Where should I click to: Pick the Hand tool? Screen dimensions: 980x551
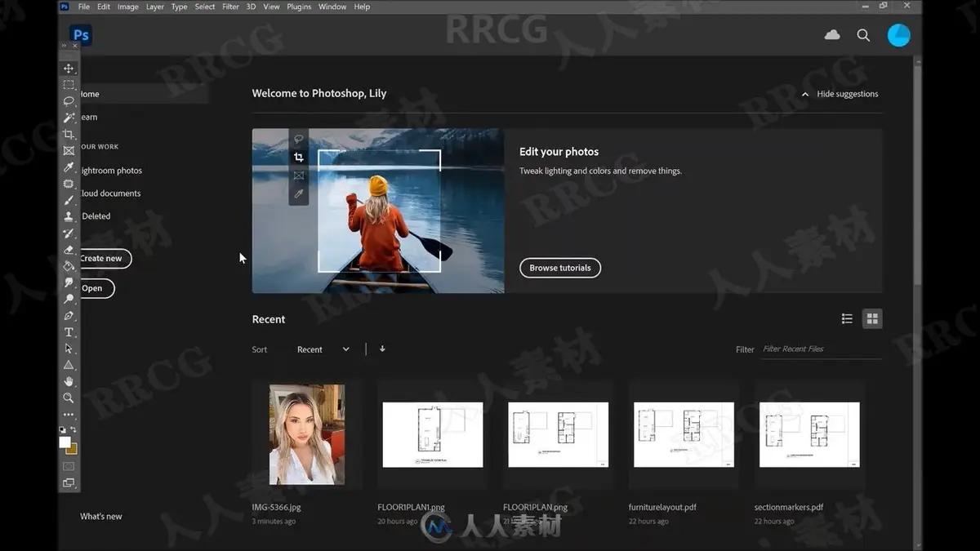69,381
